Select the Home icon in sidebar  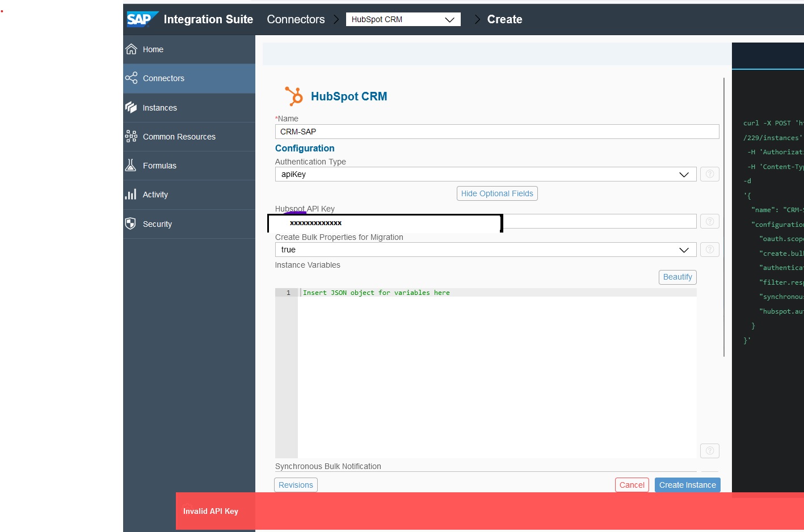pyautogui.click(x=132, y=49)
